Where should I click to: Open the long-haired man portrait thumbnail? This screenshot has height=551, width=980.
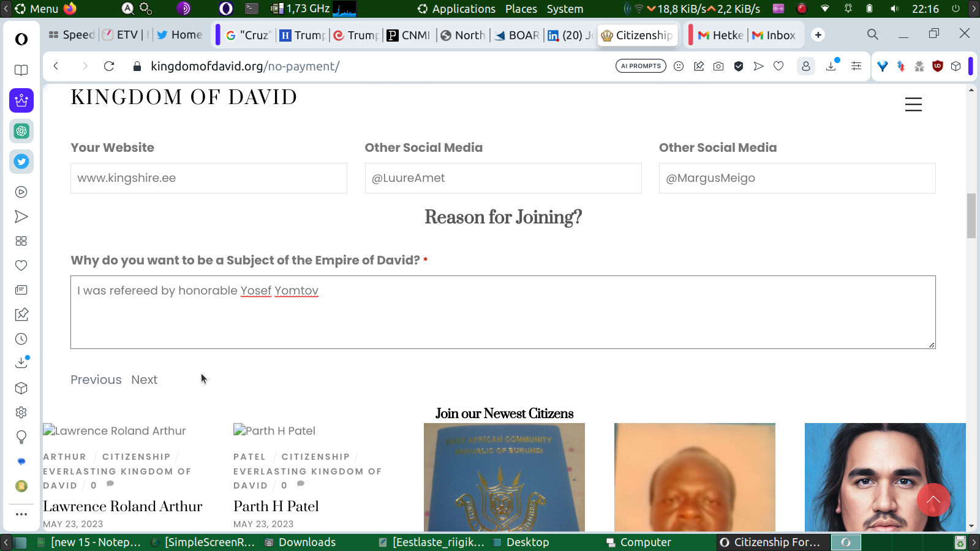point(885,477)
